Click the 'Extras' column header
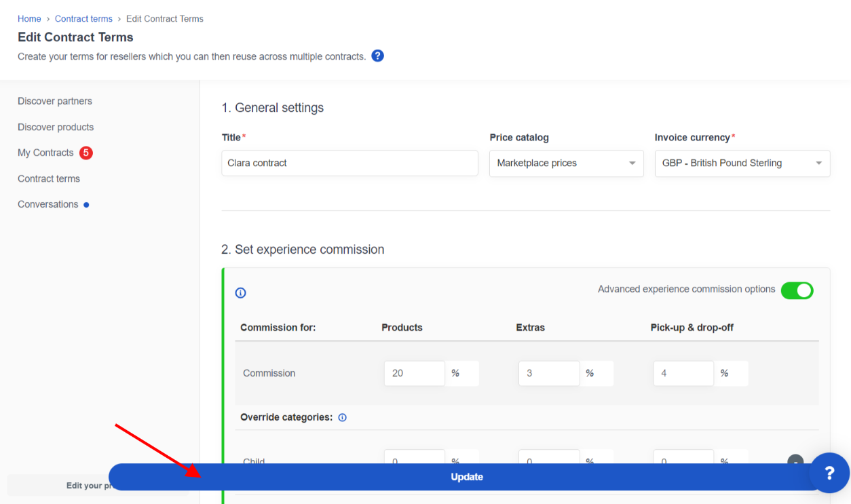851x504 pixels. tap(531, 328)
